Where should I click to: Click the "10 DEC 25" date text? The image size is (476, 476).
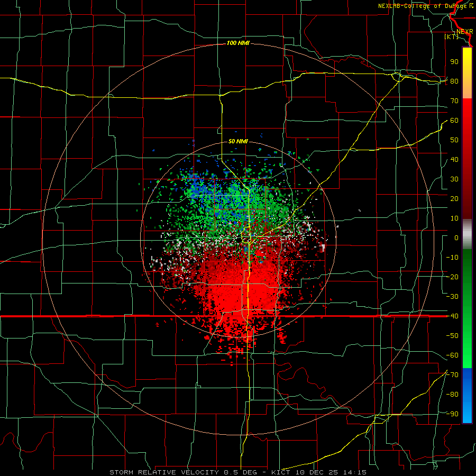[x=316, y=472]
